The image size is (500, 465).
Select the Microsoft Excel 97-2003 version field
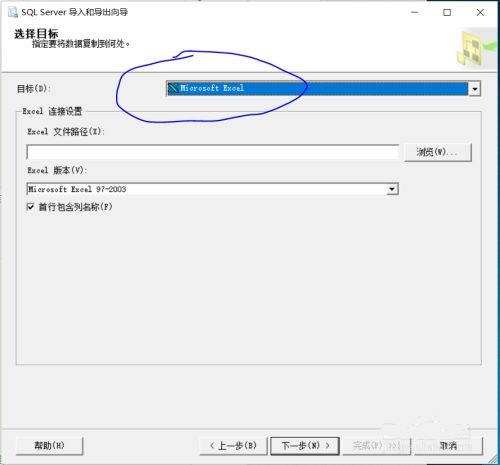click(212, 189)
